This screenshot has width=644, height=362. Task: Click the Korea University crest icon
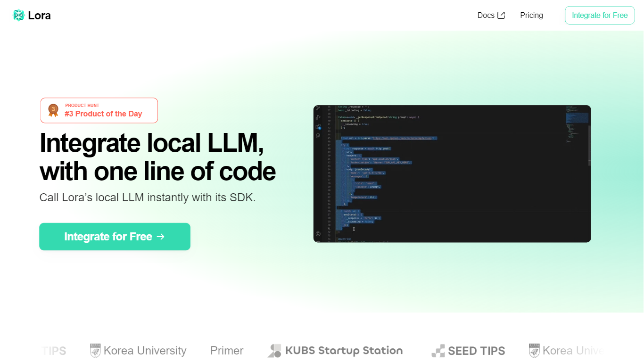[95, 351]
